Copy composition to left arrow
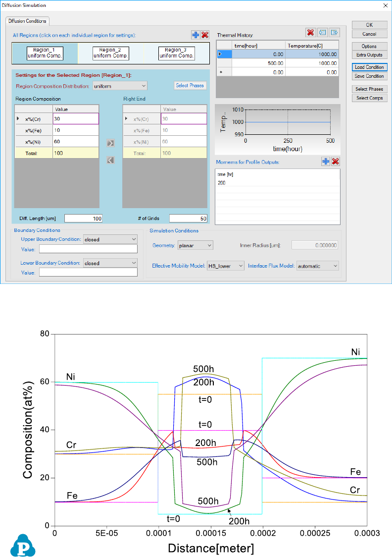Viewport: 392px width, 559px height. (111, 160)
